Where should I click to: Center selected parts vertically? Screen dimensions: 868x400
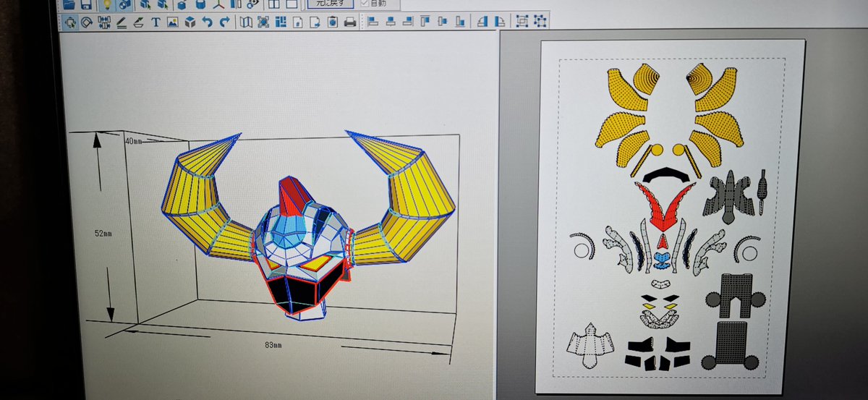(x=443, y=21)
